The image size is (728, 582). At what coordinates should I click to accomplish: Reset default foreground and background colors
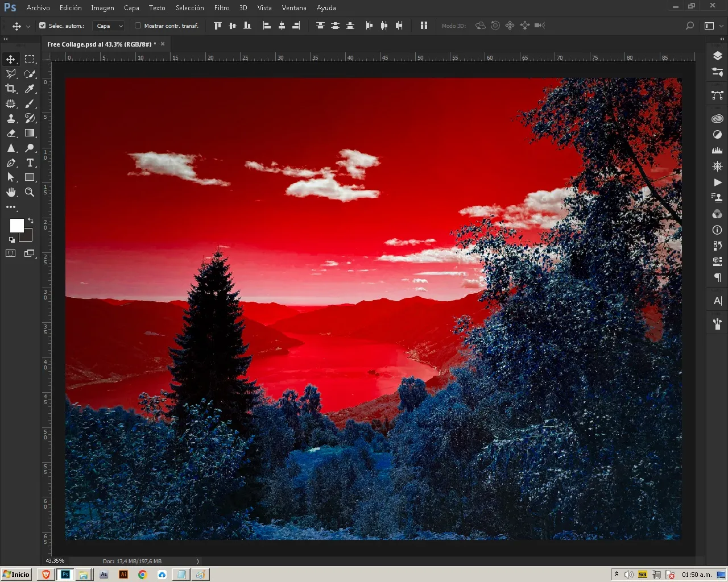tap(12, 240)
